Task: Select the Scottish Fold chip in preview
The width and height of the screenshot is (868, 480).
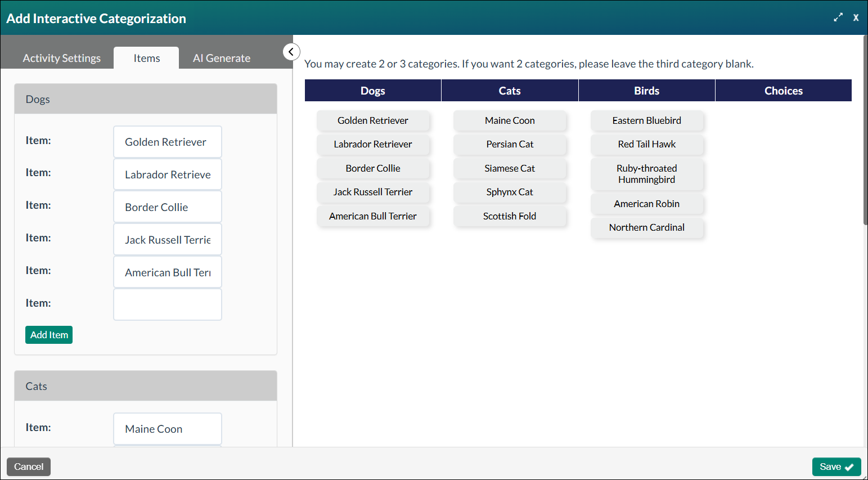Action: click(510, 216)
